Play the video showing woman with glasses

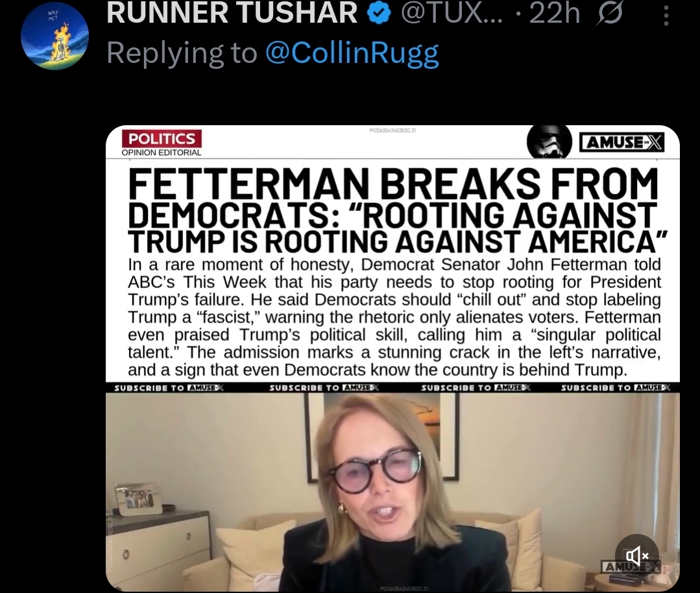[392, 491]
